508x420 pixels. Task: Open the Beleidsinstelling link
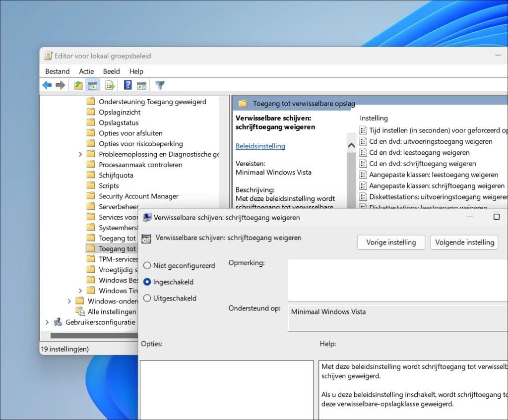coord(260,146)
